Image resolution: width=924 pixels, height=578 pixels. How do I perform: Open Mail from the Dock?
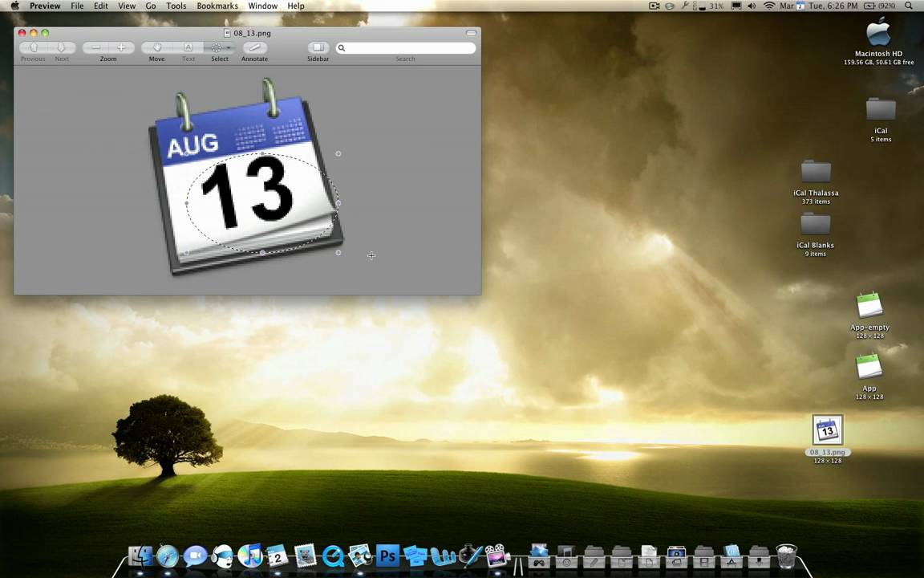[x=305, y=554]
